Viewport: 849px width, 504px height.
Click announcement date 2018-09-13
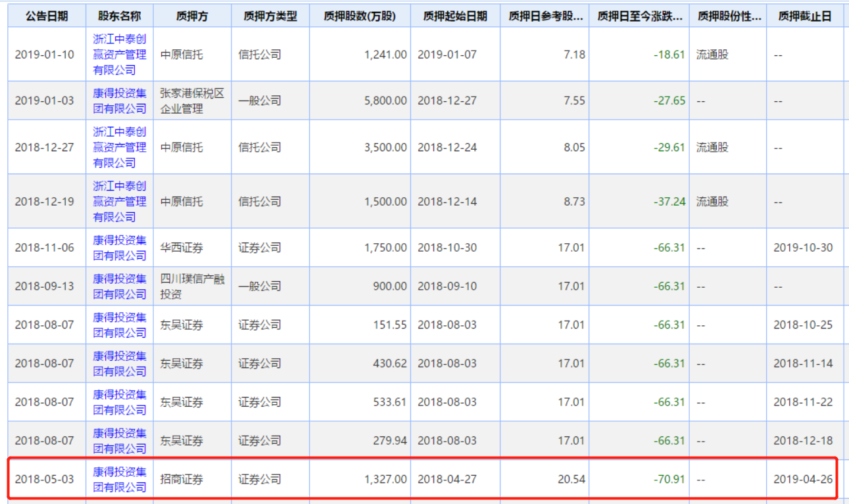point(45,286)
